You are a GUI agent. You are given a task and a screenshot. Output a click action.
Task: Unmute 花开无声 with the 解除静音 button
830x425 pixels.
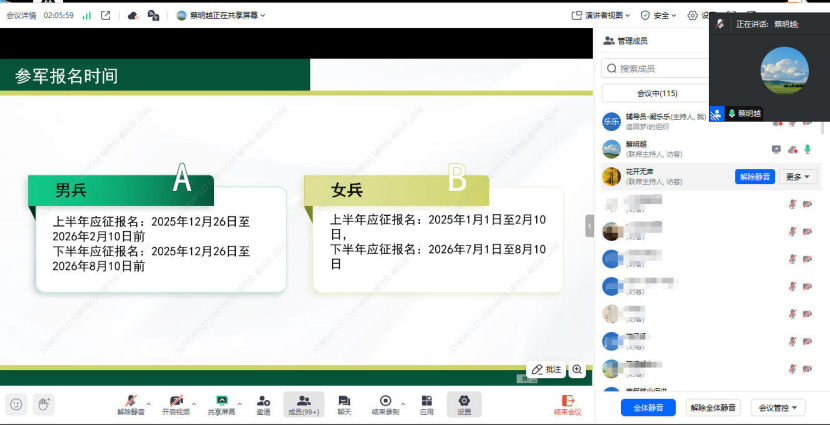point(755,177)
